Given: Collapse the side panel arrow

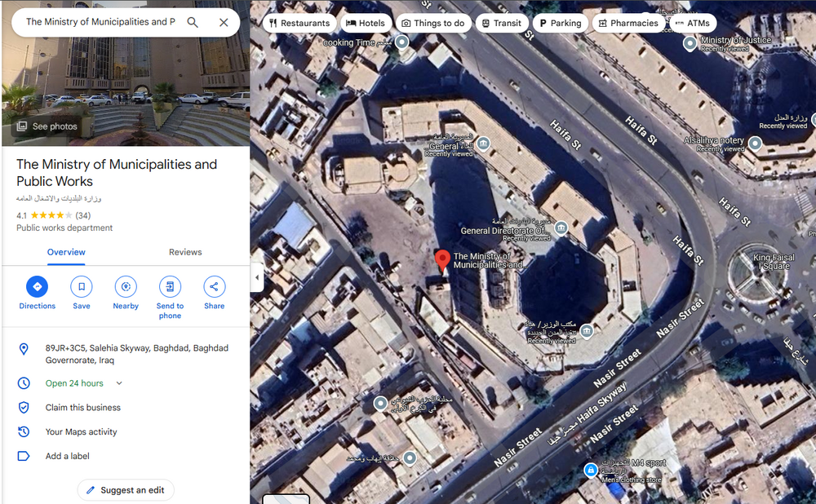Looking at the screenshot, I should pyautogui.click(x=257, y=277).
